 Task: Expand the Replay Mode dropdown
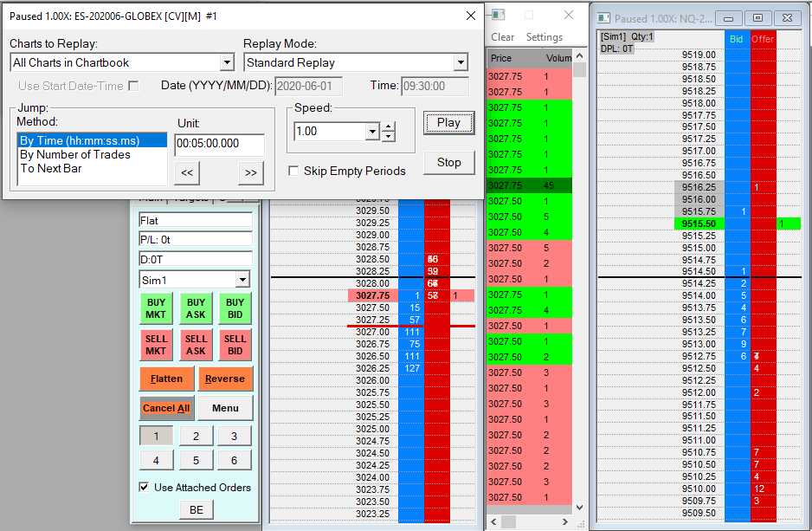461,62
